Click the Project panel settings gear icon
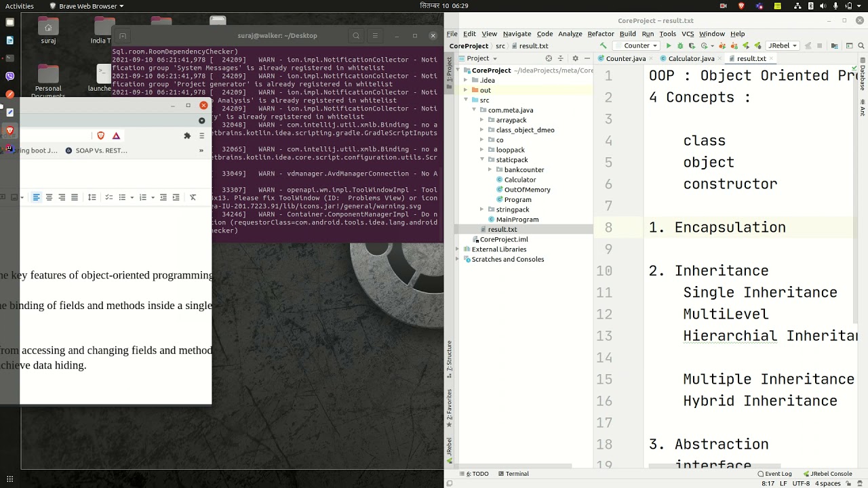Image resolution: width=868 pixels, height=488 pixels. [x=575, y=58]
